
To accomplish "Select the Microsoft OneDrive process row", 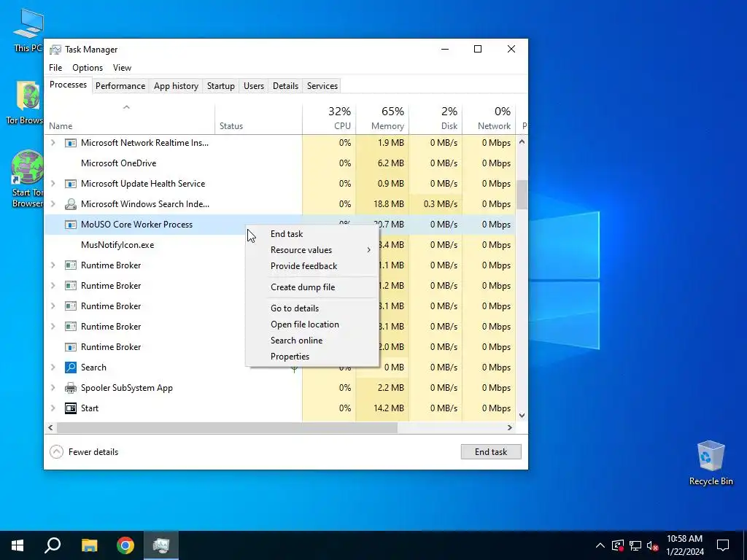I will pos(280,163).
